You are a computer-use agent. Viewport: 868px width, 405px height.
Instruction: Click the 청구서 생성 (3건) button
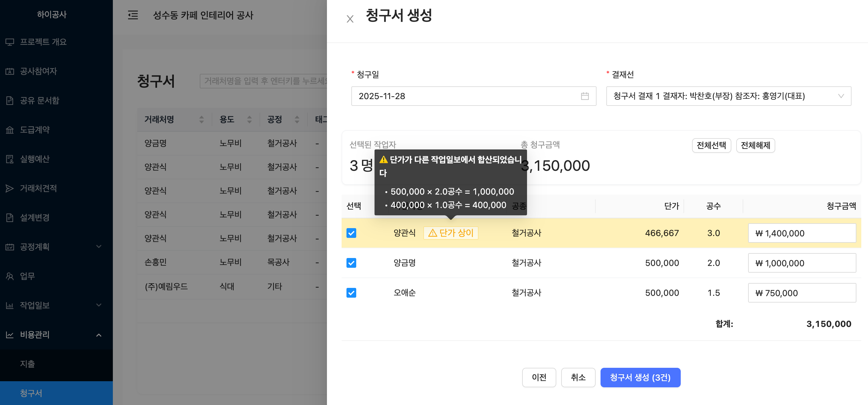[x=640, y=377]
